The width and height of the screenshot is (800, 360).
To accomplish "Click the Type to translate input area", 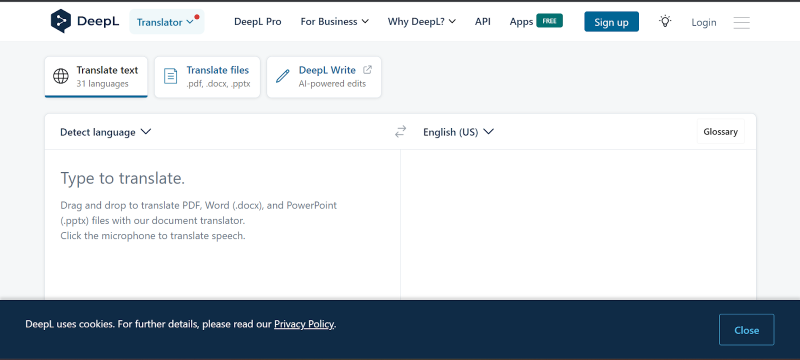I will [x=222, y=224].
